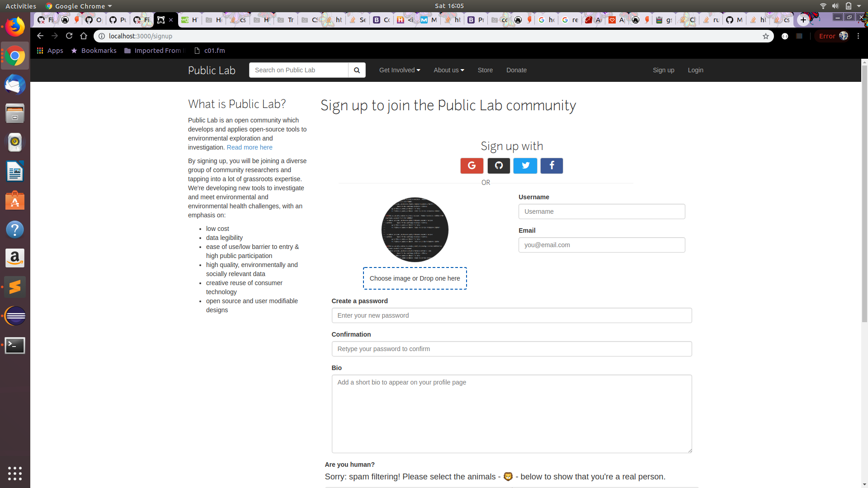The image size is (868, 488).
Task: Click the search magnifier button
Action: [357, 70]
